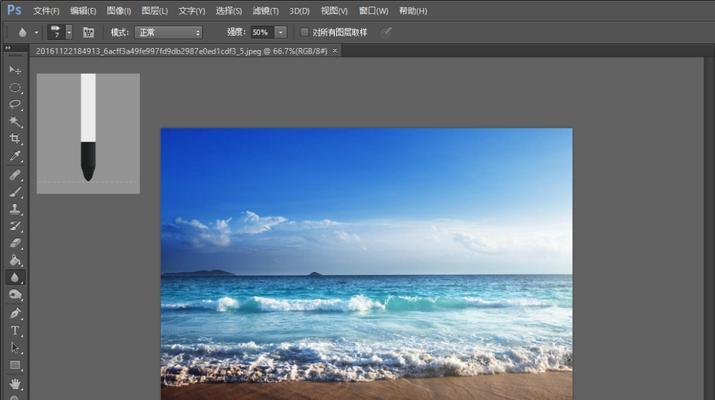The height and width of the screenshot is (400, 715).
Task: Open the 帮助(H) menu
Action: click(x=413, y=10)
